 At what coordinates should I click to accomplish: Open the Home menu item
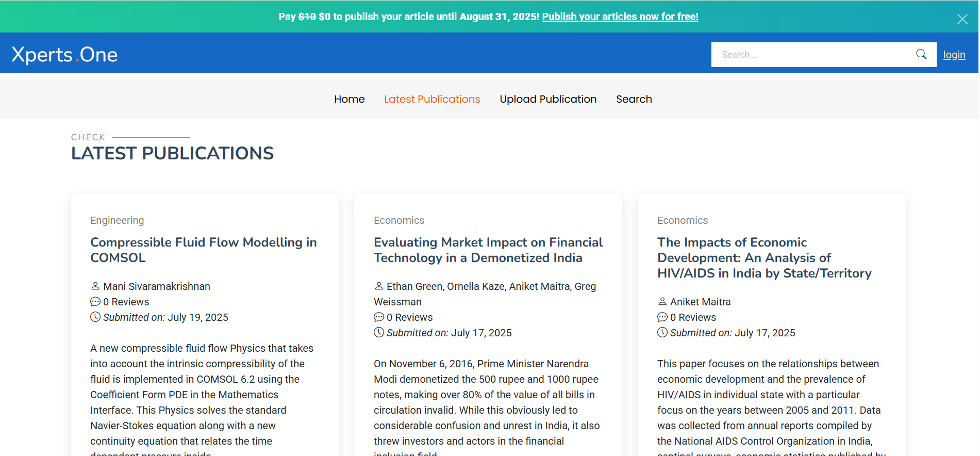point(349,99)
